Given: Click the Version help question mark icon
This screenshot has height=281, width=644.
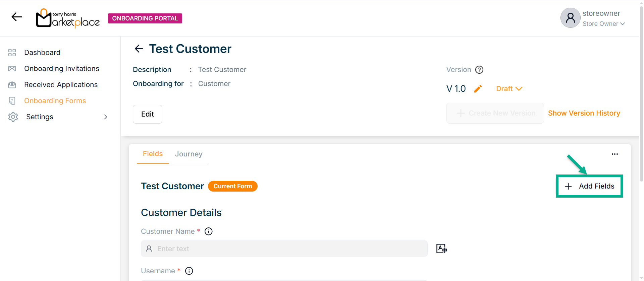Looking at the screenshot, I should point(479,70).
